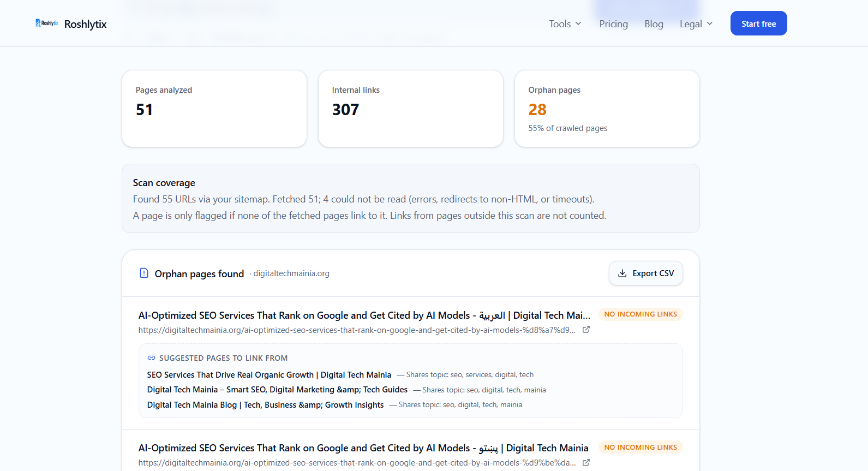Open the Pricing page
The height and width of the screenshot is (471, 868).
click(x=613, y=23)
